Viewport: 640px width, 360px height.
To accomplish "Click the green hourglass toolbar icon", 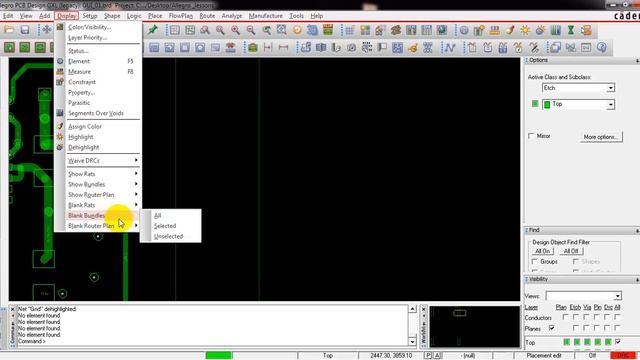I will [x=571, y=30].
